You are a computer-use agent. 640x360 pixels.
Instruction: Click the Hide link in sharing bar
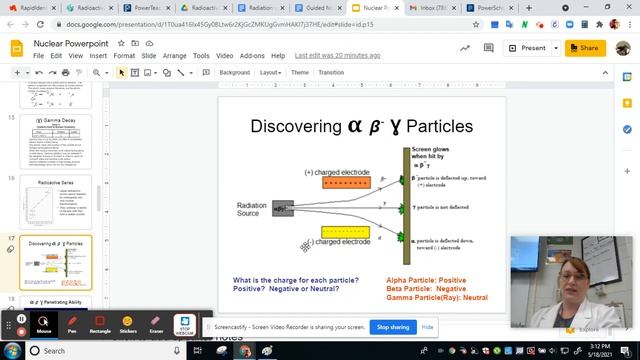[x=427, y=327]
